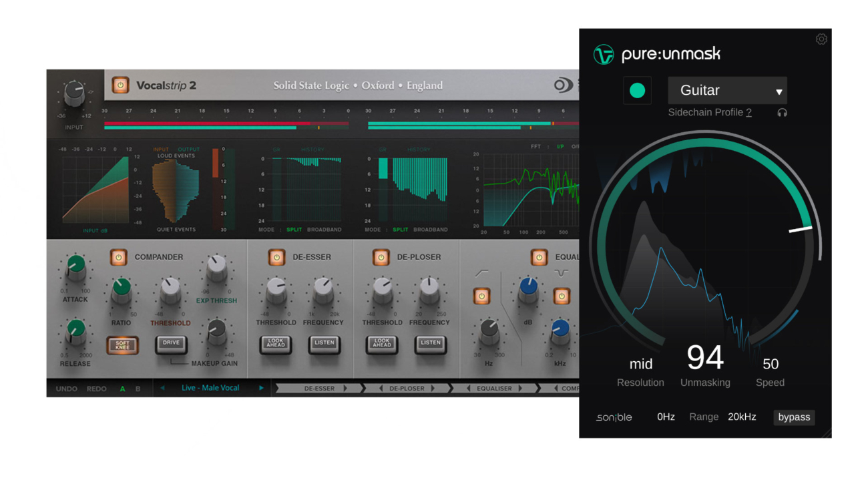Select previous preset arrow before Live - Male Vocal
This screenshot has width=868, height=488.
pos(162,388)
